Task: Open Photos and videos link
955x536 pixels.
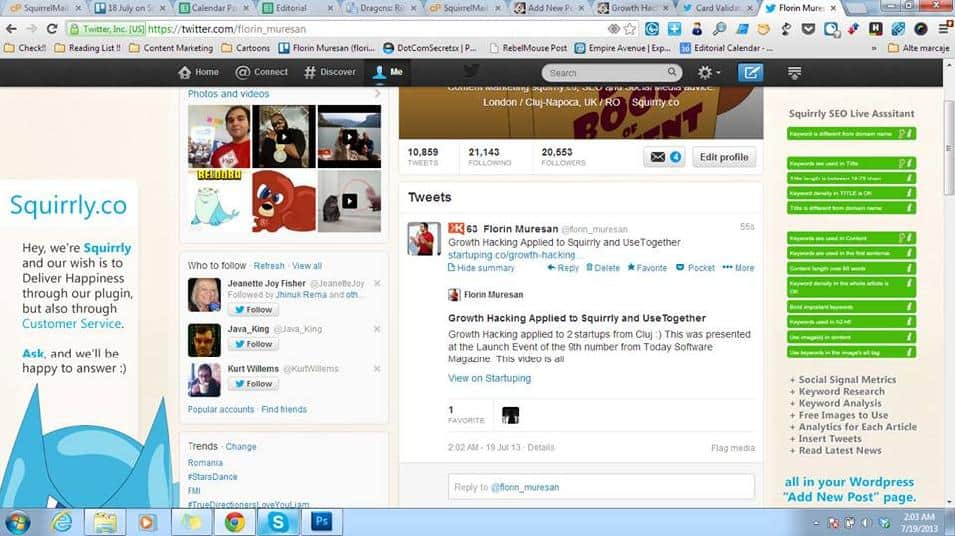Action: (x=228, y=94)
